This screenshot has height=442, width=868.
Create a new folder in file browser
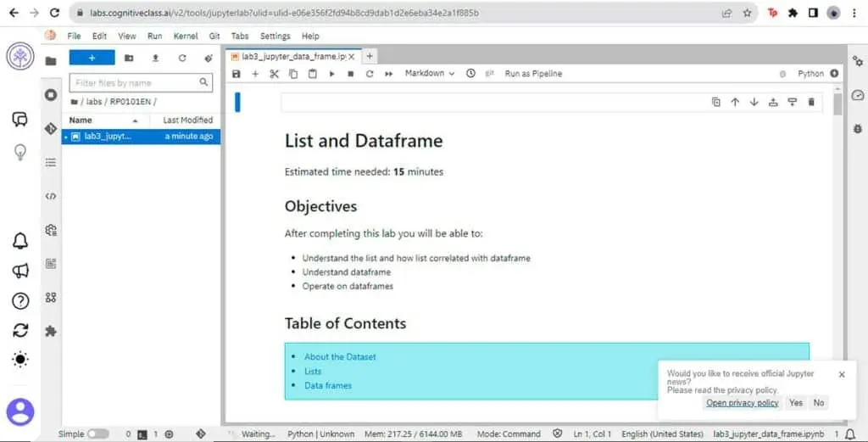click(129, 58)
